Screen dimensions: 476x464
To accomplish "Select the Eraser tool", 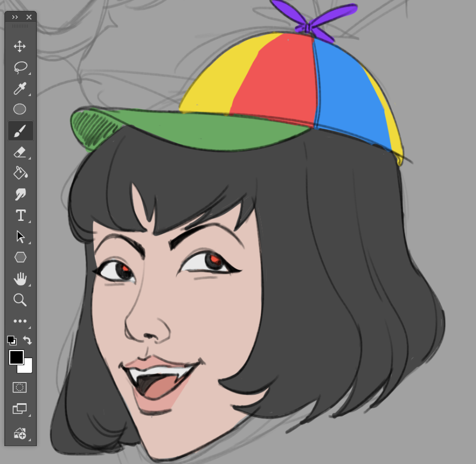I will tap(20, 152).
